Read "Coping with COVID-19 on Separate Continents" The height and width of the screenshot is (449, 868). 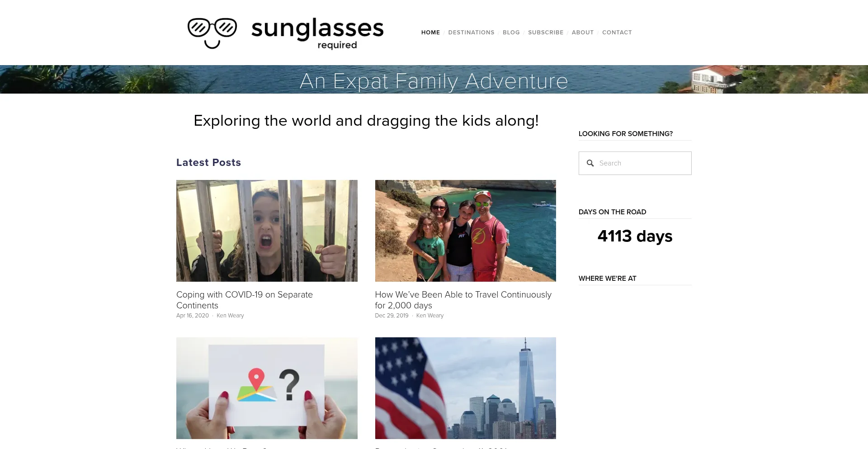click(x=245, y=300)
